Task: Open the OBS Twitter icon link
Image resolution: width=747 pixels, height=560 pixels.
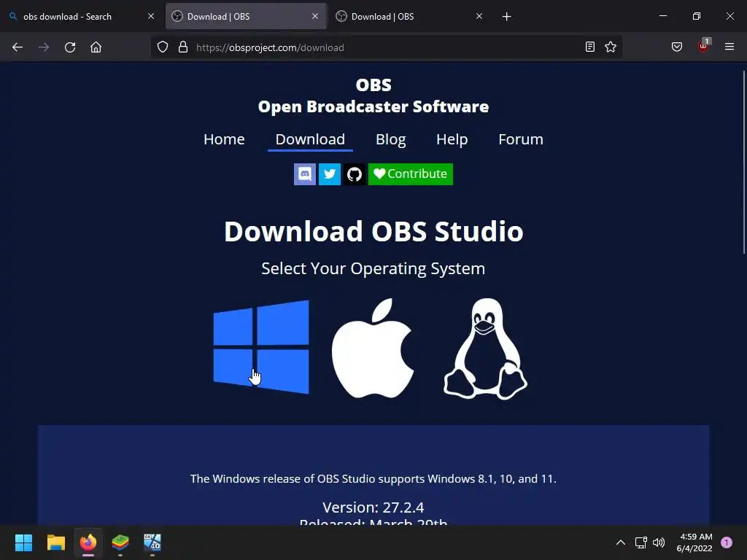Action: [x=330, y=174]
